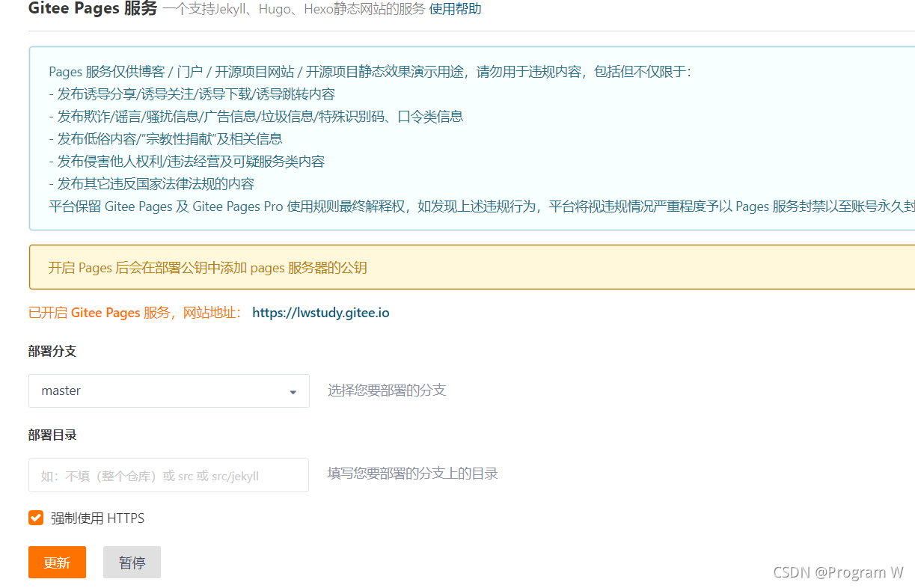Click the 已开启 Gitee Pages 服务 status text
This screenshot has height=588, width=915.
(x=135, y=313)
